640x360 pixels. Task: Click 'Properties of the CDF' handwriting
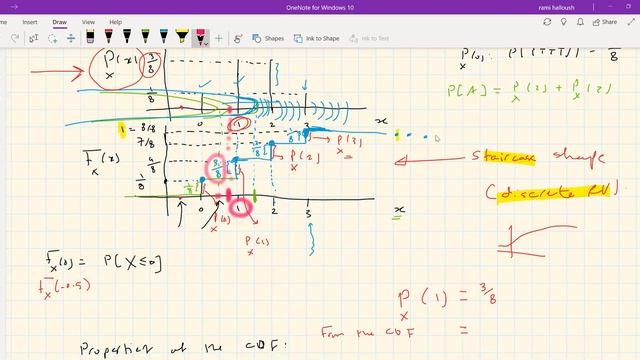pos(183,348)
